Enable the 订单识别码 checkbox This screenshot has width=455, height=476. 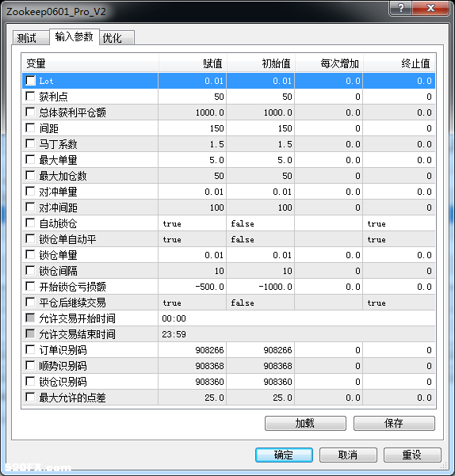[30, 350]
